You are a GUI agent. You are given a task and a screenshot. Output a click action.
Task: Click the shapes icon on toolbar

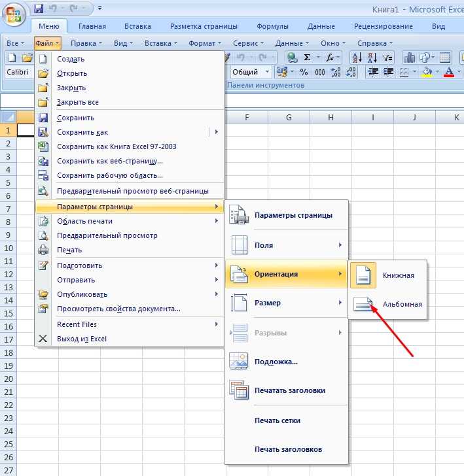coord(424,58)
